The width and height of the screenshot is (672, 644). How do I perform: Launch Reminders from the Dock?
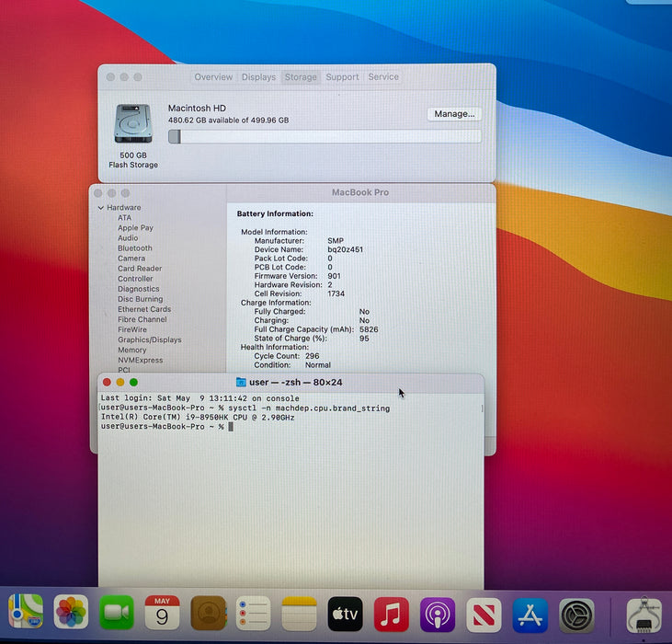(x=254, y=613)
